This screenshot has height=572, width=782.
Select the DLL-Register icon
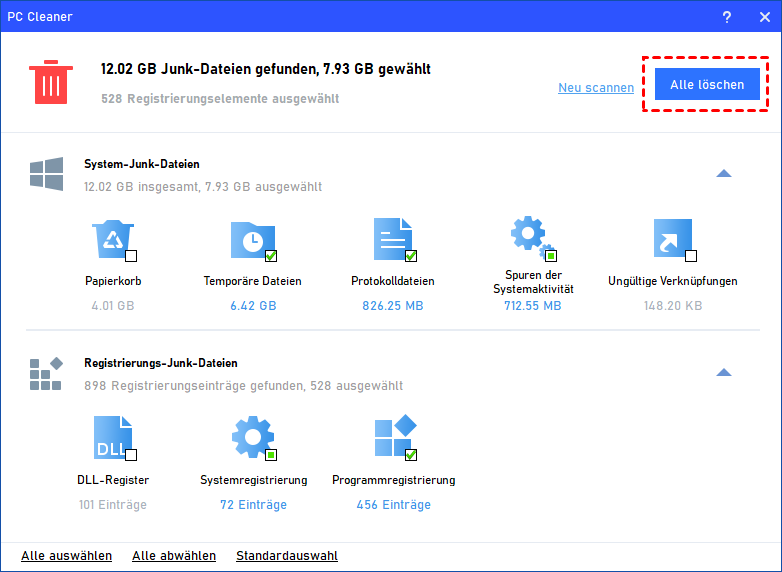coord(110,438)
